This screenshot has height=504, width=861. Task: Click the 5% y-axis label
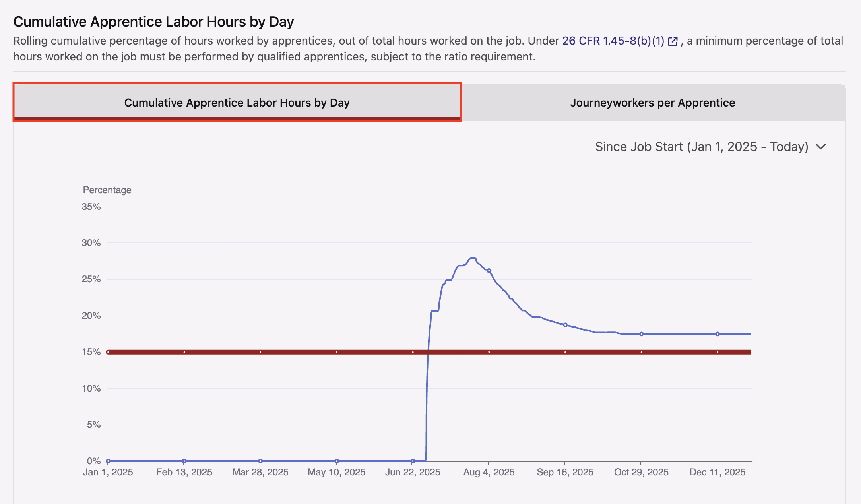(x=94, y=425)
